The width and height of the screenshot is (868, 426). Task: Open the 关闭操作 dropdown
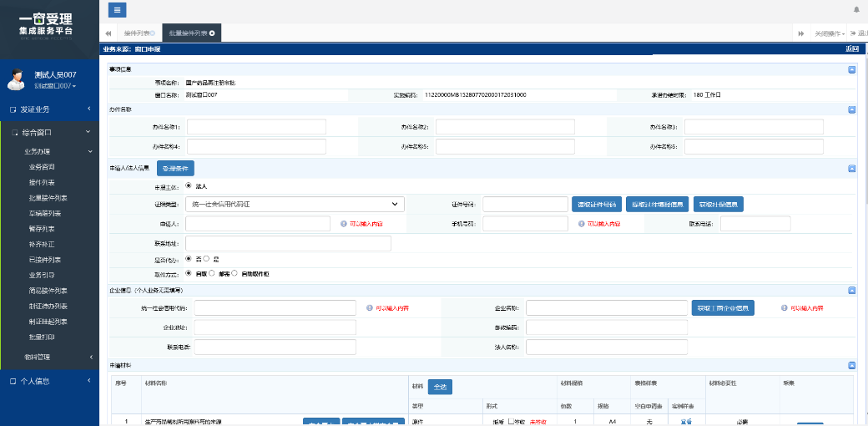tap(830, 33)
